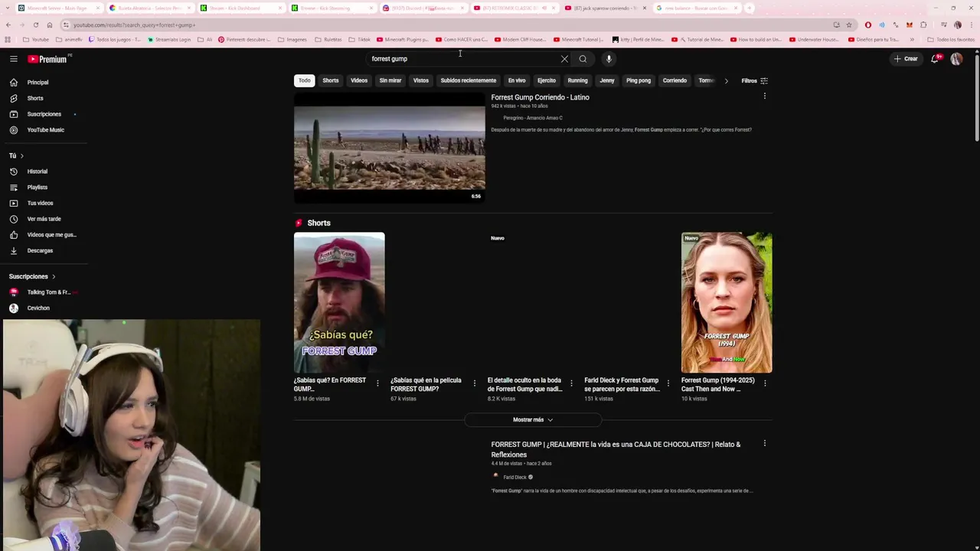The width and height of the screenshot is (980, 551).
Task: Expand Suscripciones section heading chevron
Action: point(54,276)
